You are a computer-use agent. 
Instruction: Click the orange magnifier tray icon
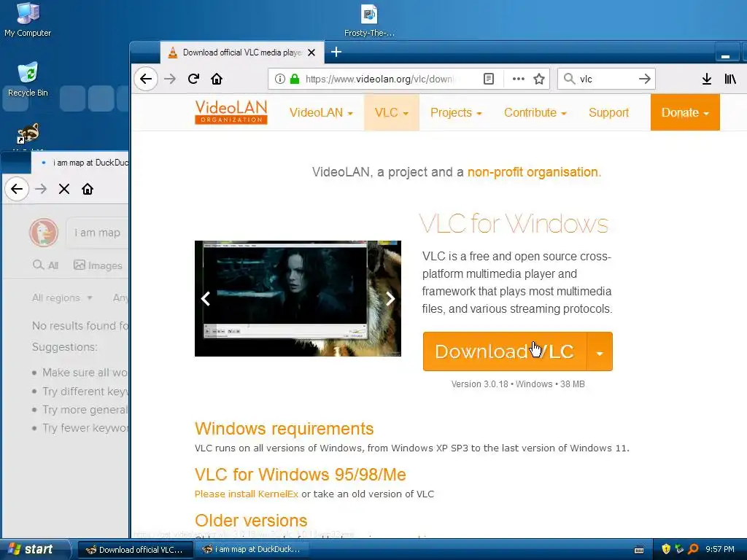(693, 549)
